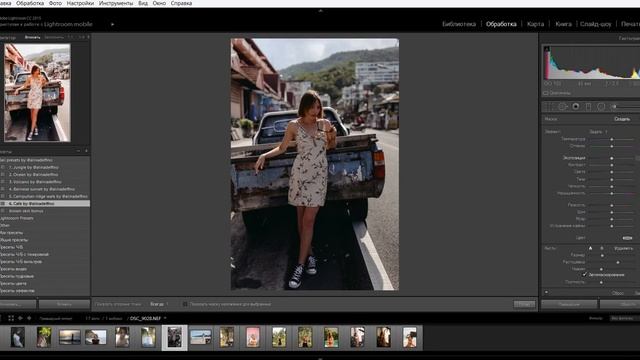Switch to the Слайд-шоу module
Image resolution: width=640 pixels, height=360 pixels.
[x=596, y=24]
